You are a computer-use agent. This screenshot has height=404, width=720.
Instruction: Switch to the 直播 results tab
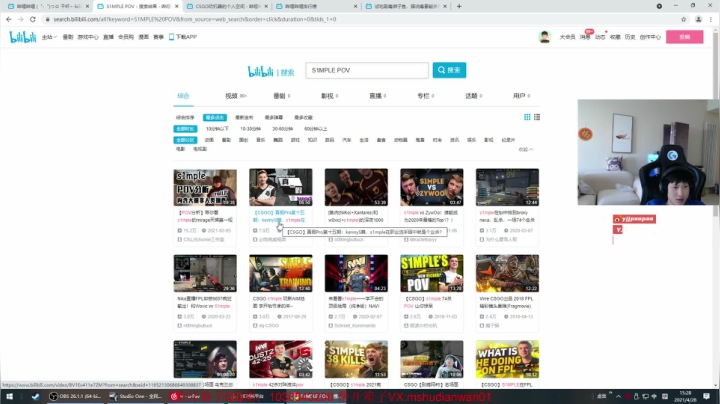tap(377, 95)
